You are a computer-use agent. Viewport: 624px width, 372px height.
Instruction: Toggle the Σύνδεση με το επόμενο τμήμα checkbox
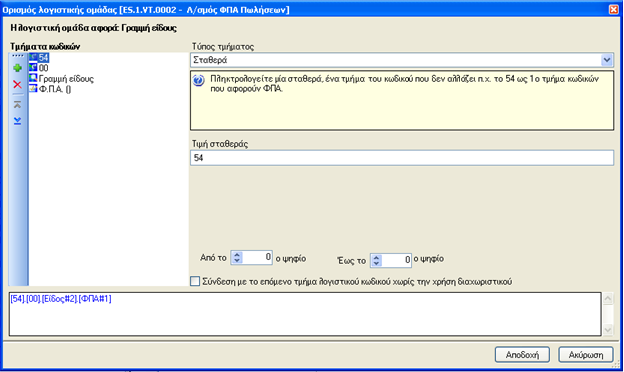click(195, 281)
